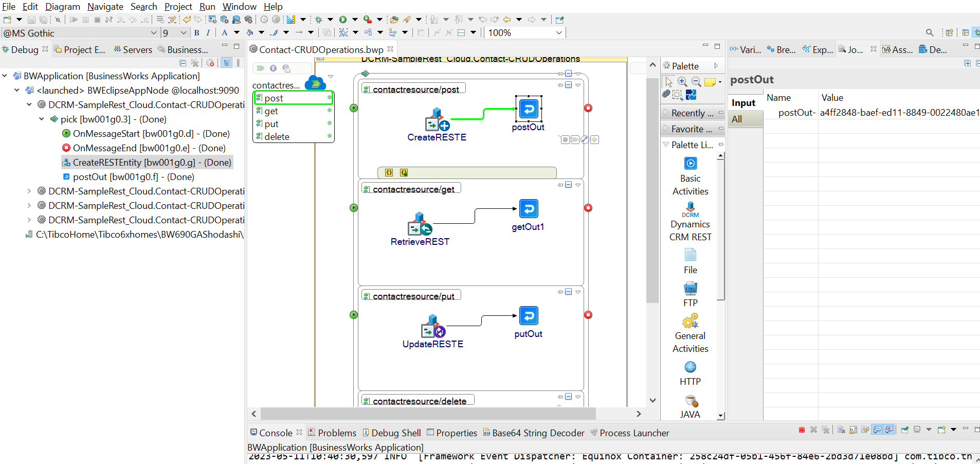Toggle Show Console on Standard Error change

[890, 430]
